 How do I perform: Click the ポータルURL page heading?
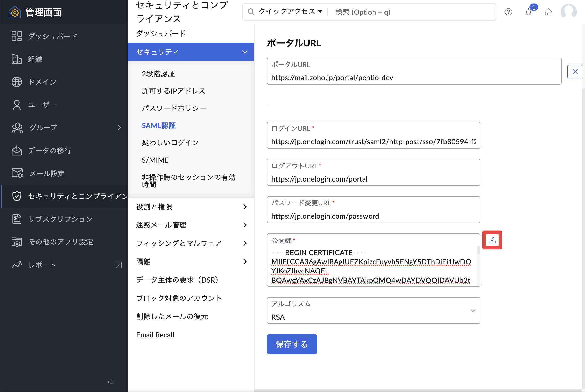(x=294, y=43)
